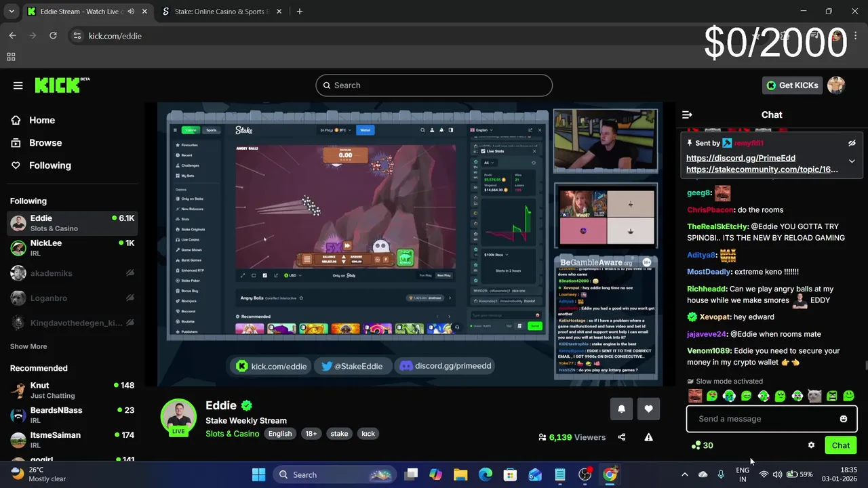Viewport: 868px width, 488px height.
Task: Hide the pinned chat message
Action: pyautogui.click(x=852, y=143)
